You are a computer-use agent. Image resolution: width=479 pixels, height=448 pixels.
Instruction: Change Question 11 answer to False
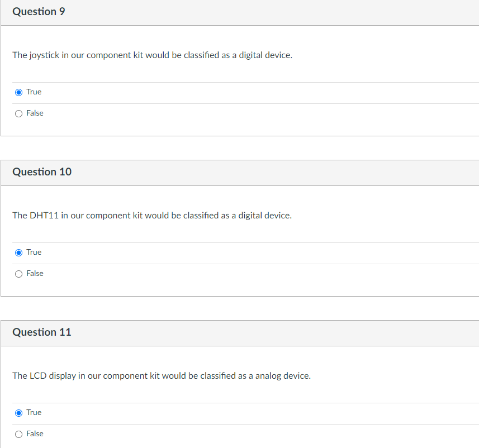(18, 433)
